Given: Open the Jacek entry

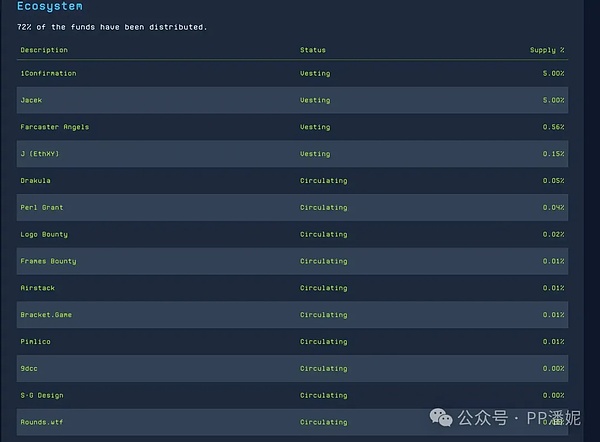Looking at the screenshot, I should (32, 100).
